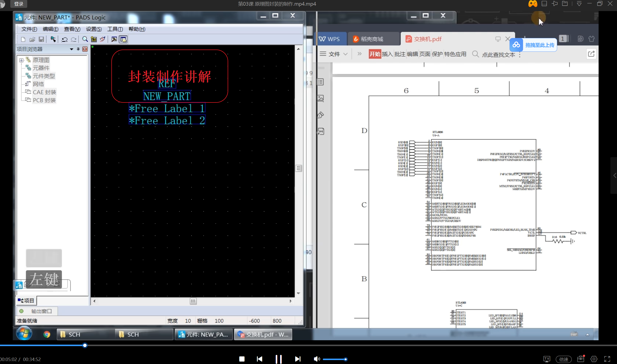Select PCB 封装 in the project tree
The height and width of the screenshot is (364, 617).
coord(44,100)
